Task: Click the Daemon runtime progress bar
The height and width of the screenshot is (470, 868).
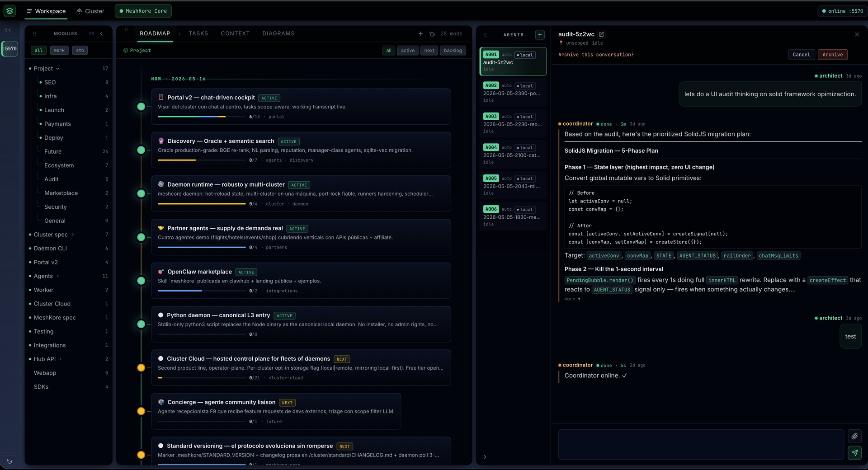Action: pyautogui.click(x=202, y=204)
